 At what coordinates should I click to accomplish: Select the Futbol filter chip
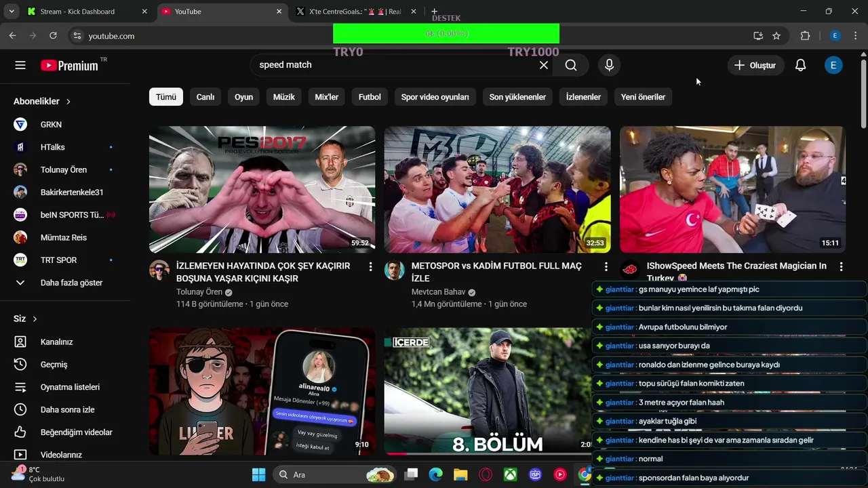[x=370, y=97]
